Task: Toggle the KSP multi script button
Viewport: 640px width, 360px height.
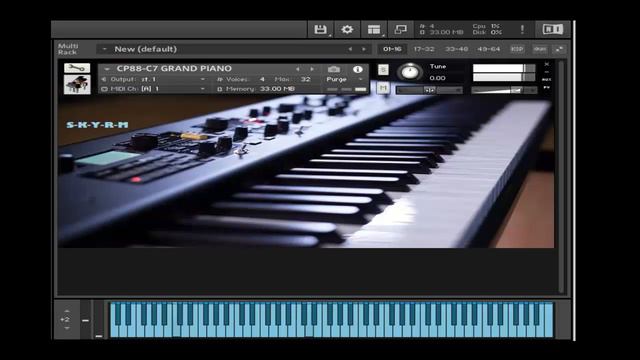Action: (x=517, y=49)
